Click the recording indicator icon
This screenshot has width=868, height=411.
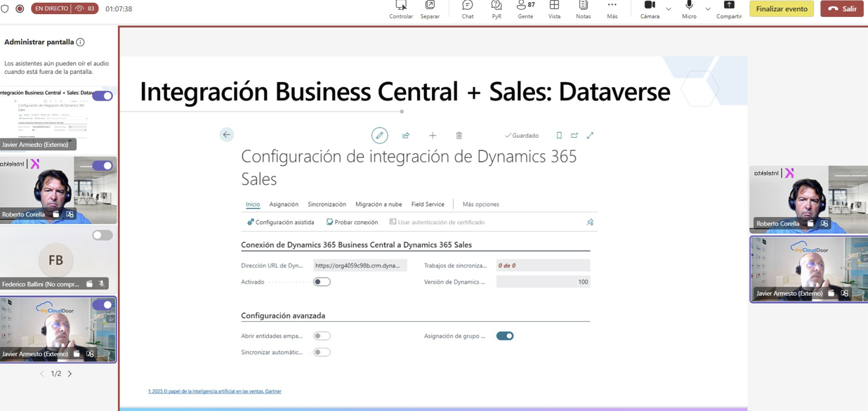tap(20, 9)
